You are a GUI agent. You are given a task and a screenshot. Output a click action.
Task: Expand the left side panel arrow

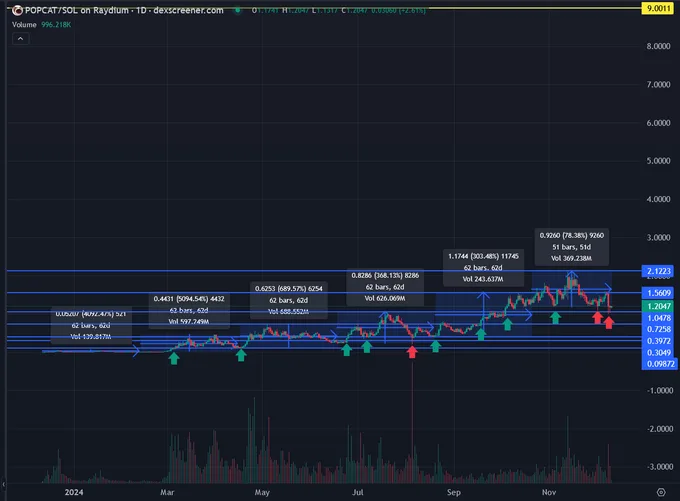pyautogui.click(x=3, y=484)
